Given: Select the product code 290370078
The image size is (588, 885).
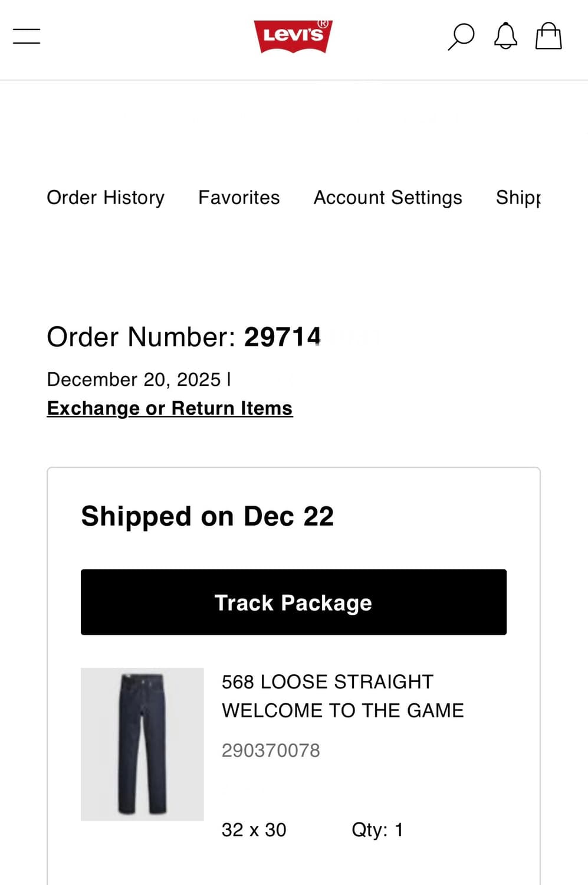Looking at the screenshot, I should point(271,750).
